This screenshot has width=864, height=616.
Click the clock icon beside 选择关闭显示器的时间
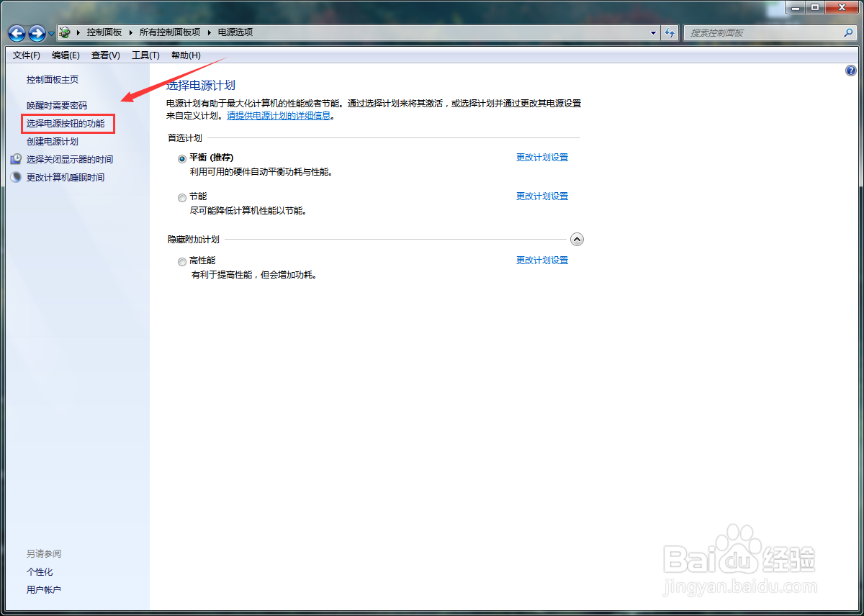tap(16, 159)
